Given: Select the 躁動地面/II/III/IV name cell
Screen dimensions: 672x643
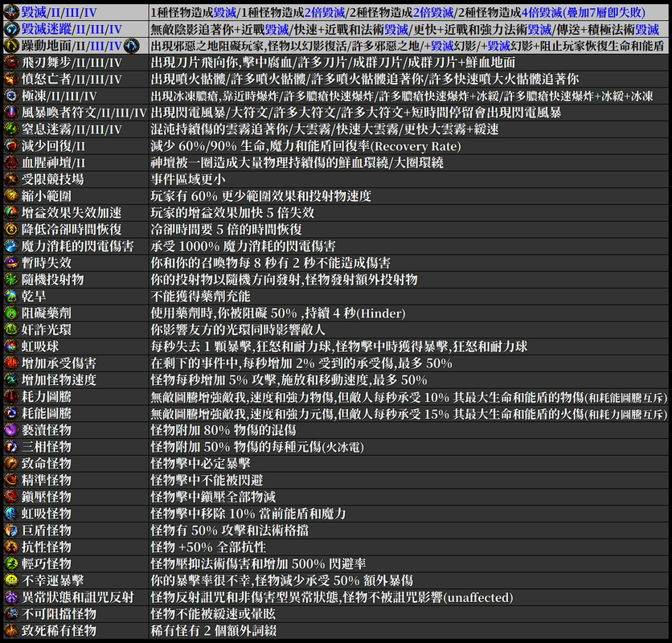Looking at the screenshot, I should [76, 46].
